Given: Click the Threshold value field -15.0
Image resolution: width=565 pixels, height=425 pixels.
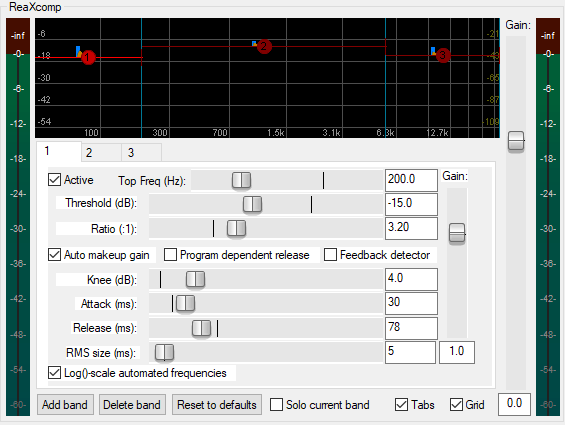Looking at the screenshot, I should [411, 204].
